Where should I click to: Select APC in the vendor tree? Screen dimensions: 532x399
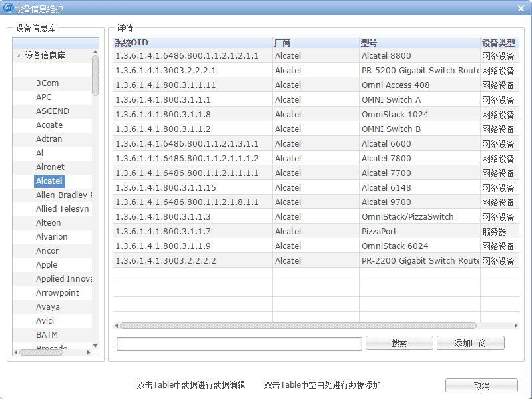44,97
